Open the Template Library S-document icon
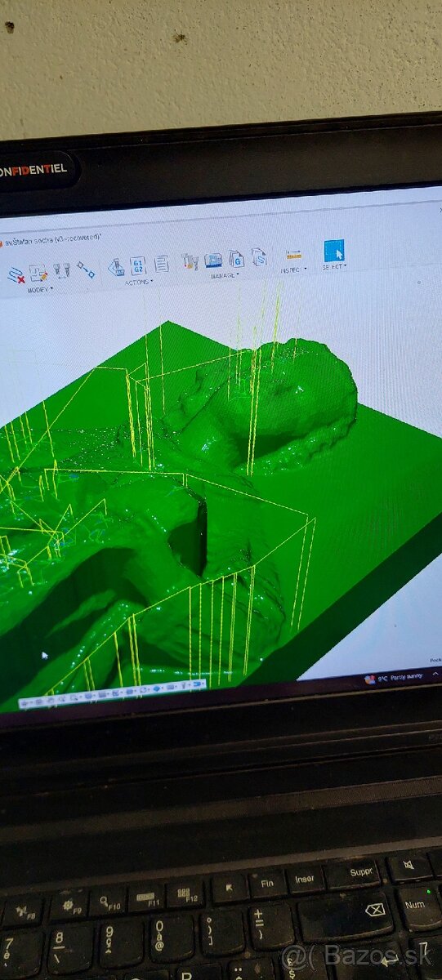The image size is (442, 980). tap(260, 256)
